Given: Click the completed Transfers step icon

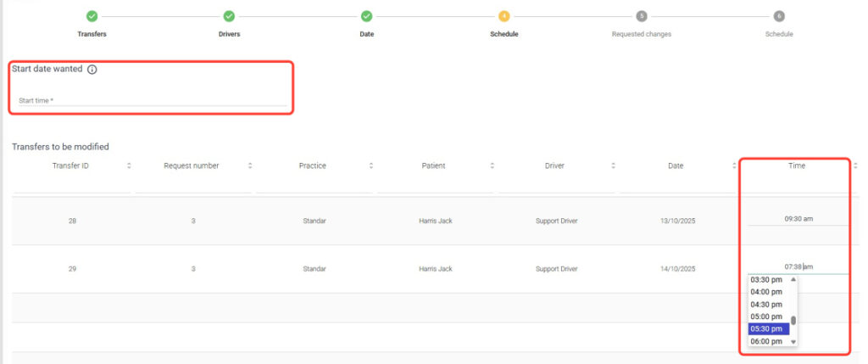Looking at the screenshot, I should click(x=92, y=16).
